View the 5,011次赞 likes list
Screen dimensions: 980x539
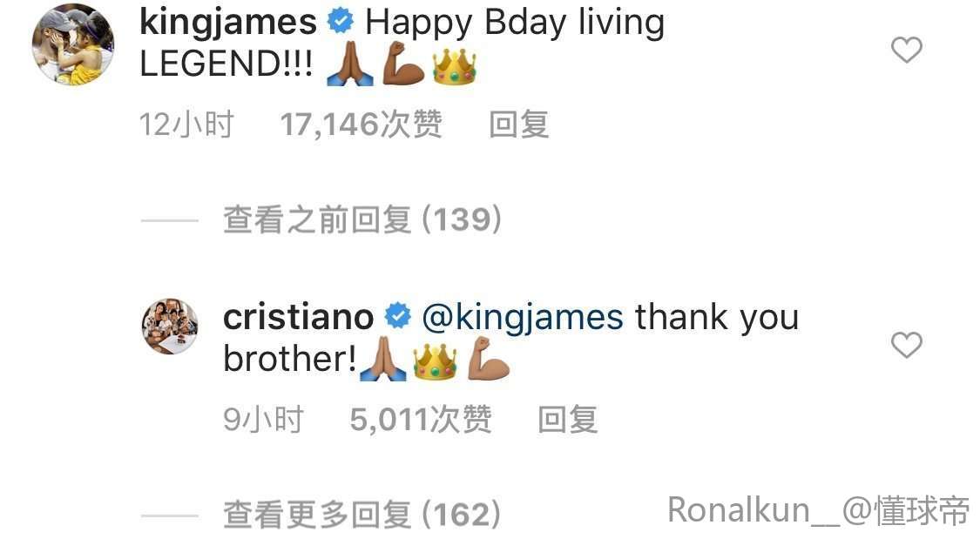[x=421, y=419]
